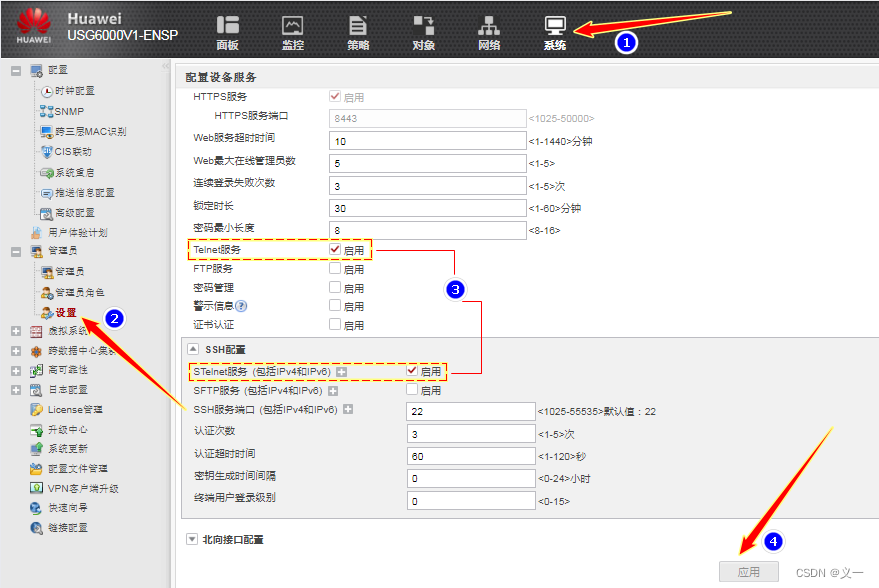Screen dimensions: 879x588
Task: Enable 证书认证 checkbox
Action: pos(335,324)
